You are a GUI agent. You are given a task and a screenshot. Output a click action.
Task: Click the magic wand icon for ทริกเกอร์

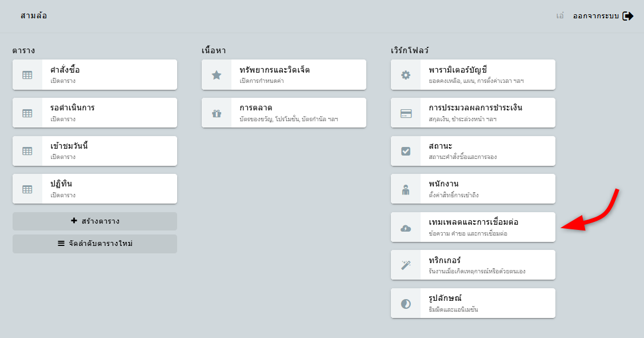[x=406, y=265]
